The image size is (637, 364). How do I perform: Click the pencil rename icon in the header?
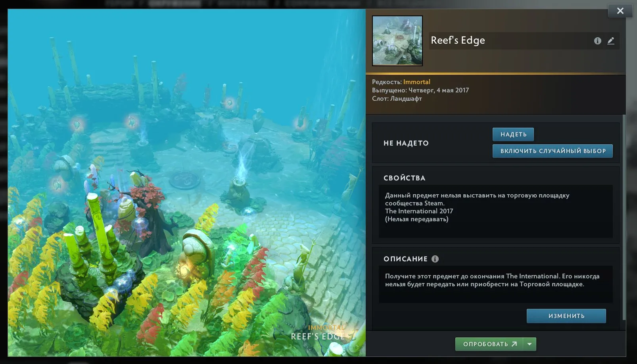pyautogui.click(x=611, y=41)
